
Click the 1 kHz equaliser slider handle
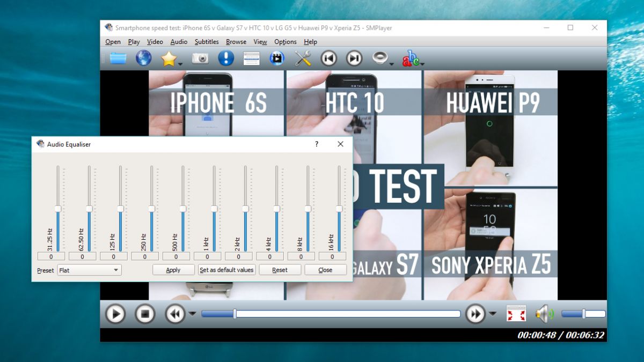214,209
